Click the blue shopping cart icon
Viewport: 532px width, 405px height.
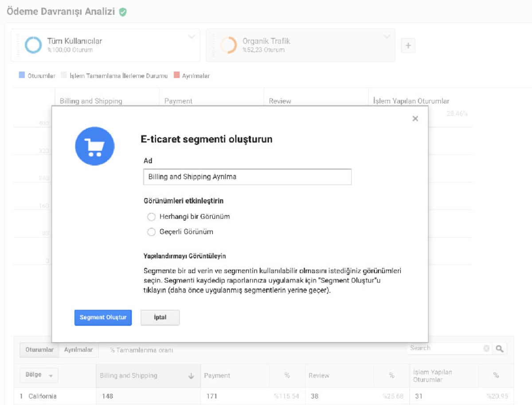tap(94, 146)
